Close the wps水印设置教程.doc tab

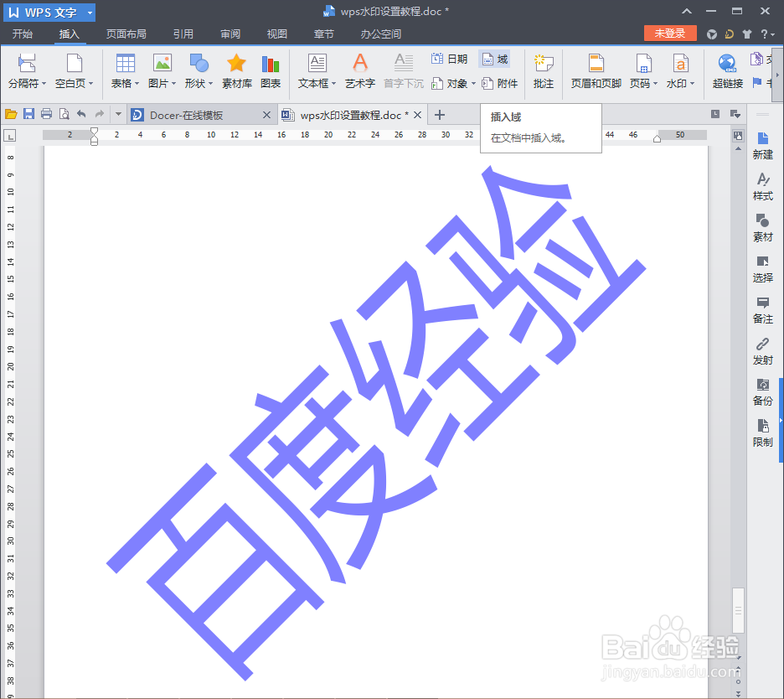[x=417, y=115]
